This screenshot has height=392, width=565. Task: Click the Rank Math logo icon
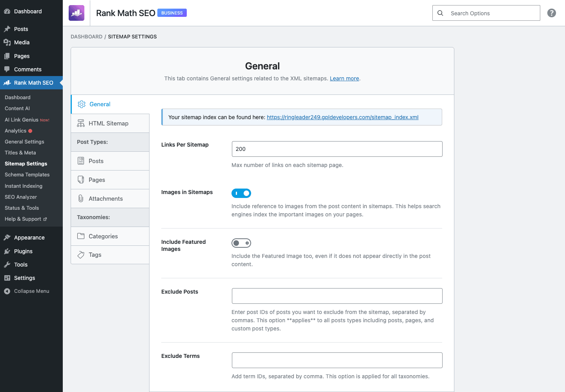(x=77, y=13)
